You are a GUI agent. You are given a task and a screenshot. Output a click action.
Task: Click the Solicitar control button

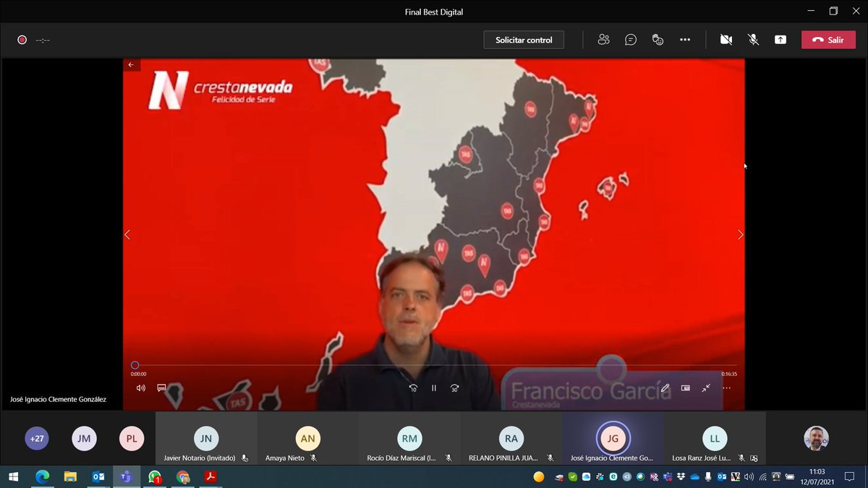tap(524, 40)
